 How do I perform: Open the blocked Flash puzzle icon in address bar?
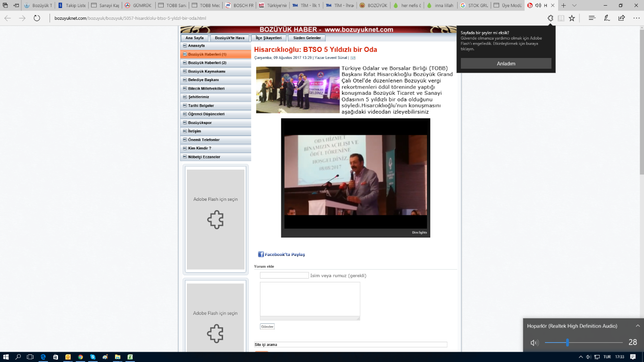(x=550, y=18)
